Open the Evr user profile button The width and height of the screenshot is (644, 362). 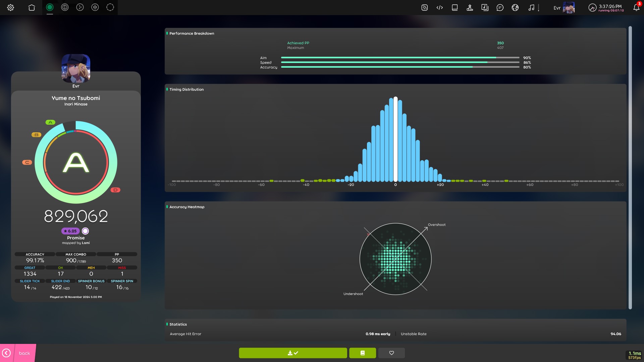[564, 7]
